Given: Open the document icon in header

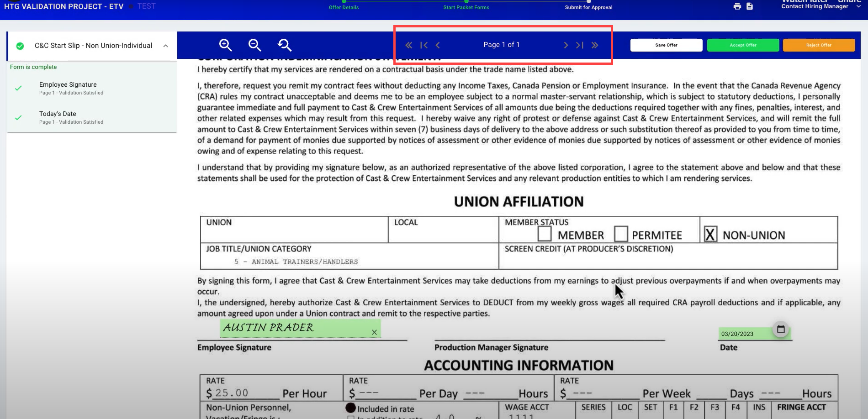Looking at the screenshot, I should (x=750, y=6).
